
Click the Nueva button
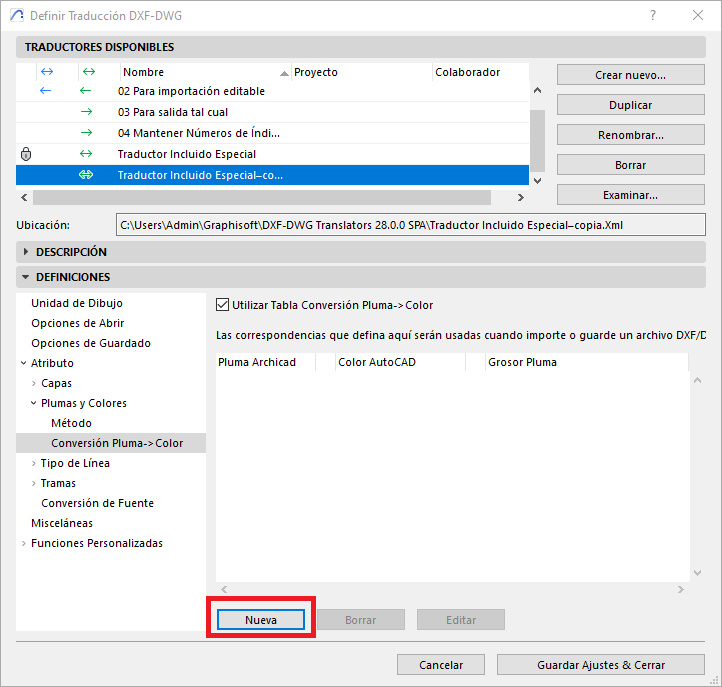(261, 620)
